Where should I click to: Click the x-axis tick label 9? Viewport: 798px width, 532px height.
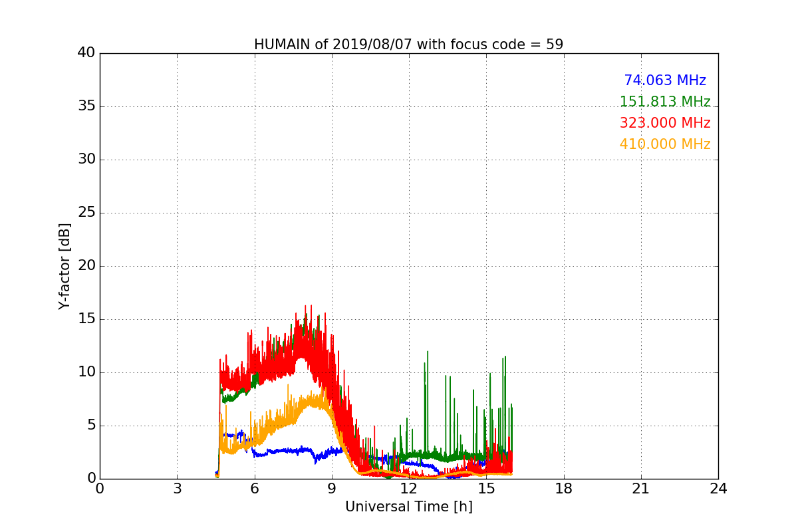coord(332,489)
